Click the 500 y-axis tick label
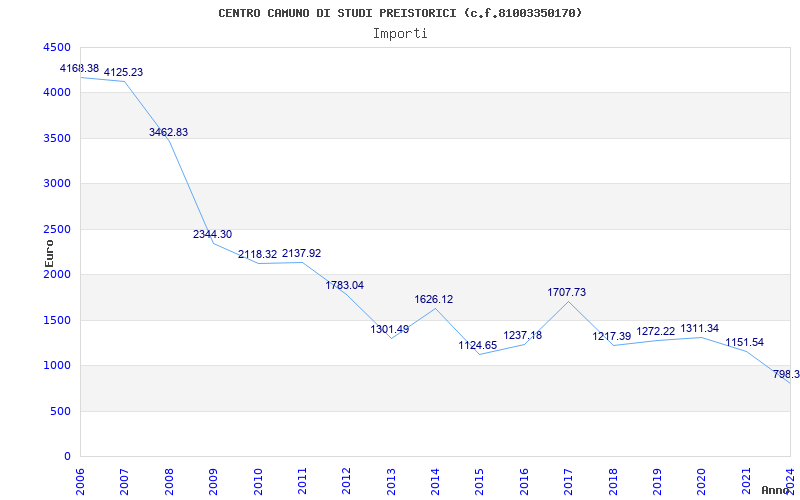 tap(60, 411)
